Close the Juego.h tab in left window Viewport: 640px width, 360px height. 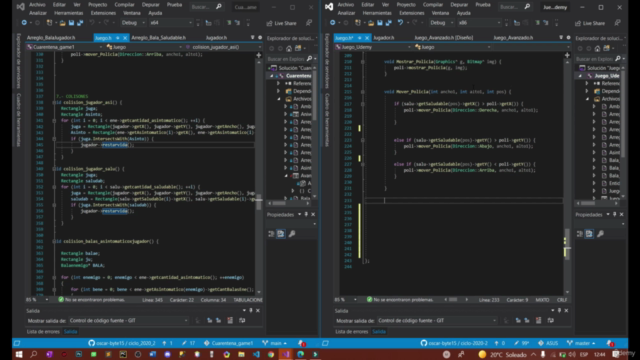pyautogui.click(x=125, y=38)
